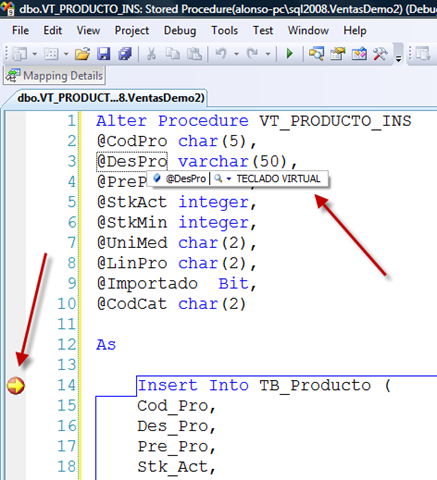This screenshot has width=437, height=480.
Task: Click the Add New Item toolbar icon
Action: pos(51,54)
